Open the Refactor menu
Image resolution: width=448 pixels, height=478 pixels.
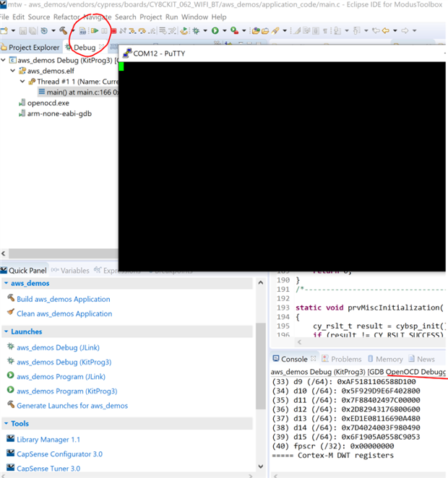66,17
